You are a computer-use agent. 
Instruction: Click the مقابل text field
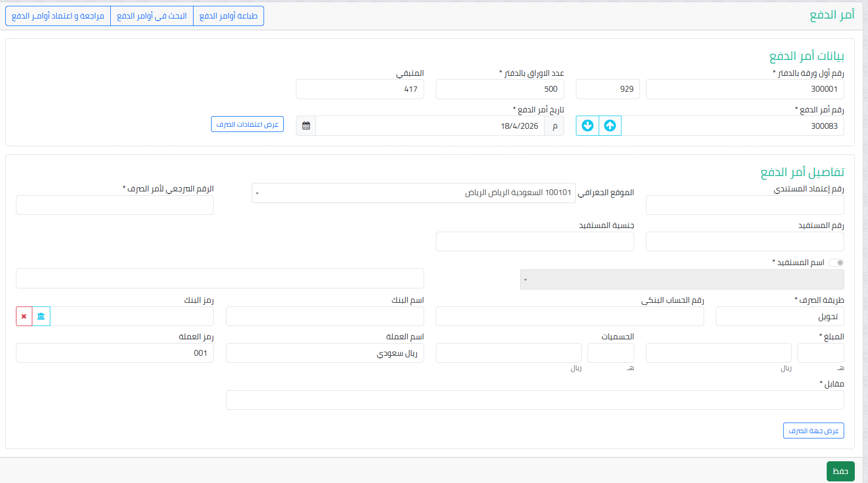pos(534,400)
